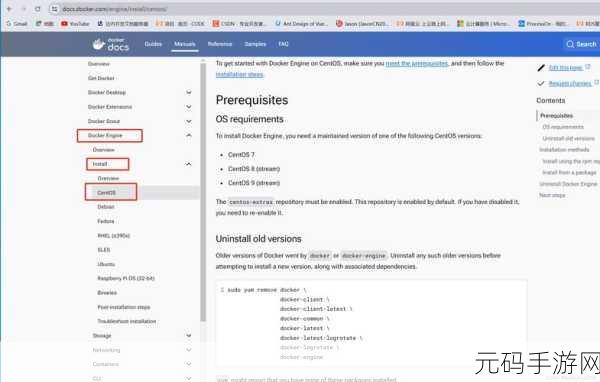Viewport: 600px width, 382px height.
Task: Jump to Uninstall Docker Engine in Contents
Action: [568, 184]
